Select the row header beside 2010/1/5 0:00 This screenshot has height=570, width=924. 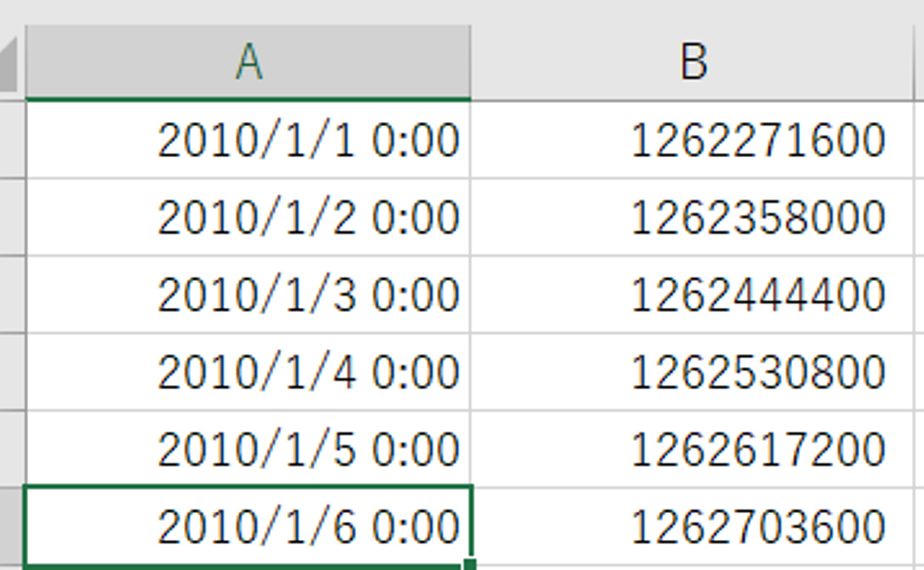pos(12,449)
